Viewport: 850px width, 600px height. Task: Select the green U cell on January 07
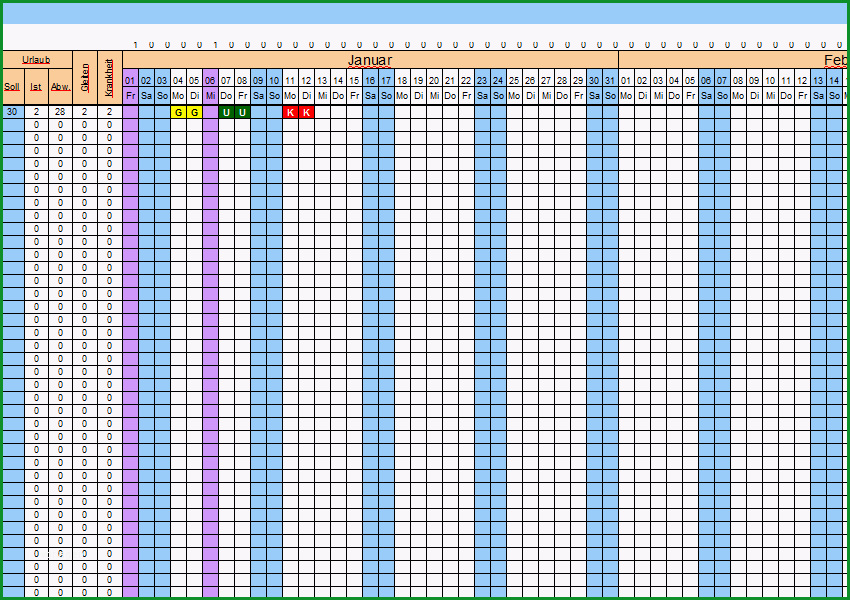227,112
